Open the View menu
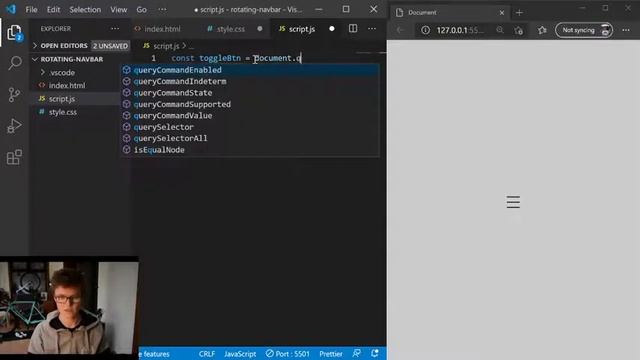The width and height of the screenshot is (640, 360). click(x=118, y=9)
